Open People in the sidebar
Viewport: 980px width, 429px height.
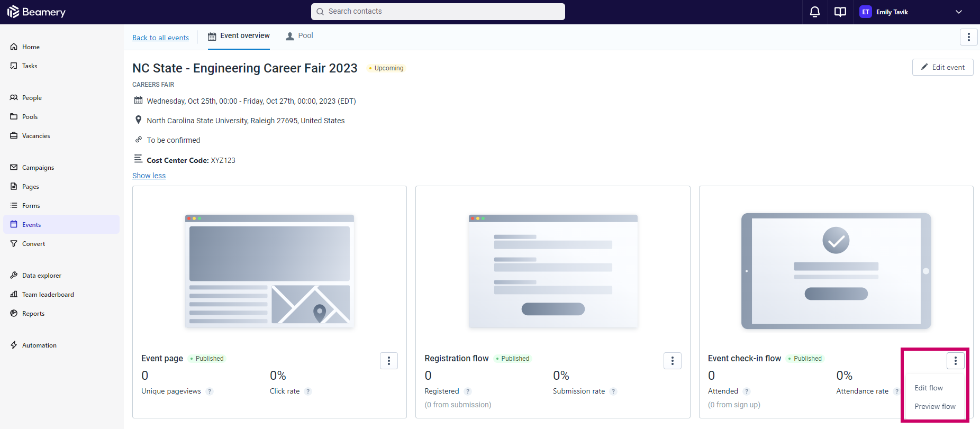click(x=61, y=97)
